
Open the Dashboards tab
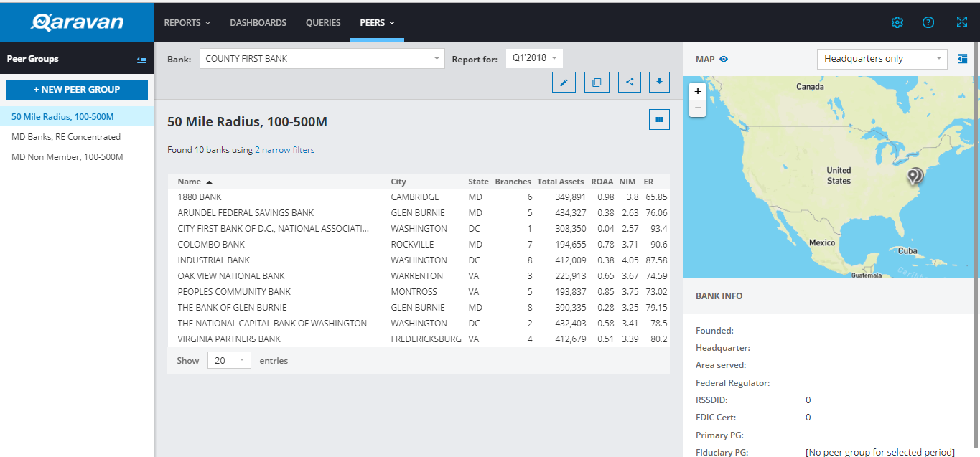pos(258,22)
